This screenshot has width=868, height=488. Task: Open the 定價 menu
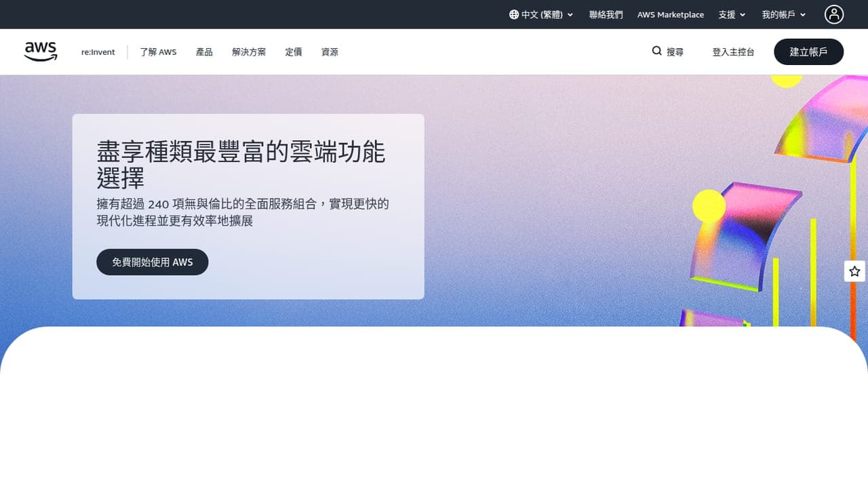294,52
